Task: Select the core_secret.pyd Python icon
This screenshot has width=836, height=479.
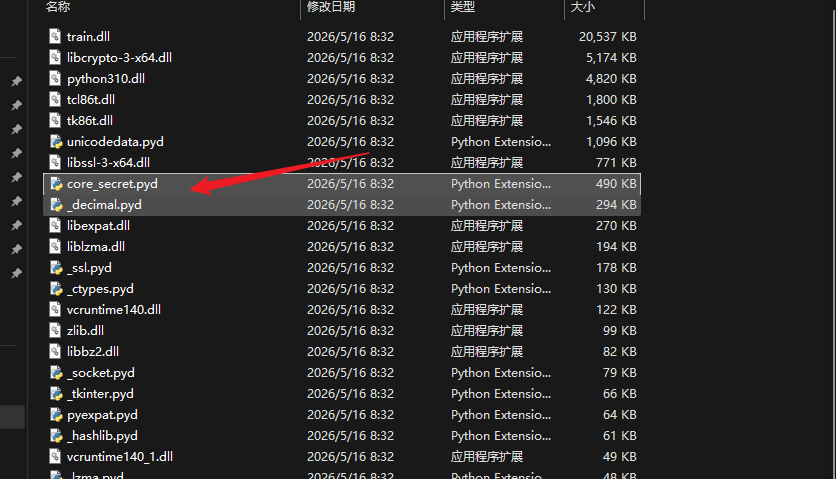Action: [x=56, y=183]
